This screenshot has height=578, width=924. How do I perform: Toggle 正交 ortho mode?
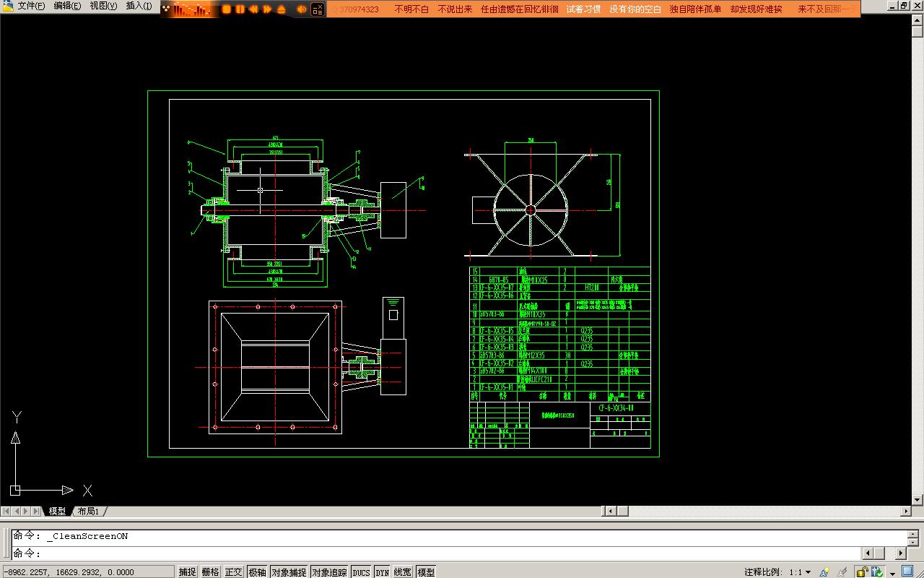pos(234,571)
